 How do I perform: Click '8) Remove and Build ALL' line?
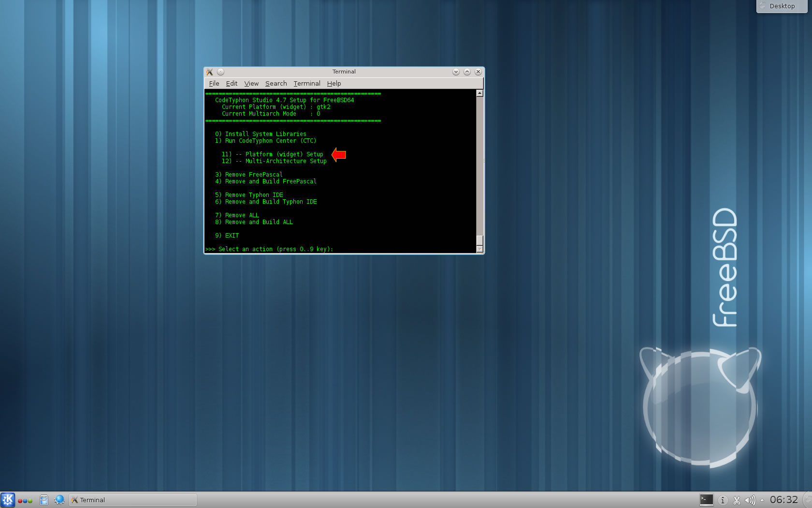pos(254,222)
